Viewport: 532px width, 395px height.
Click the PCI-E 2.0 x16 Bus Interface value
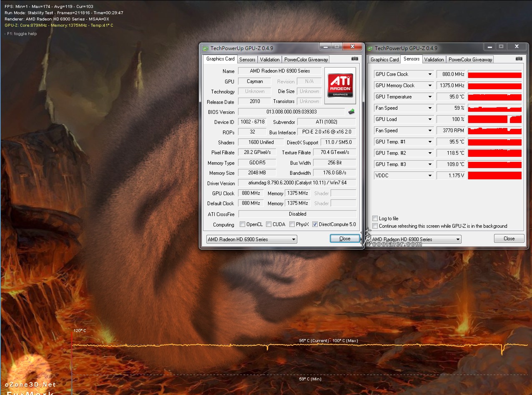327,132
